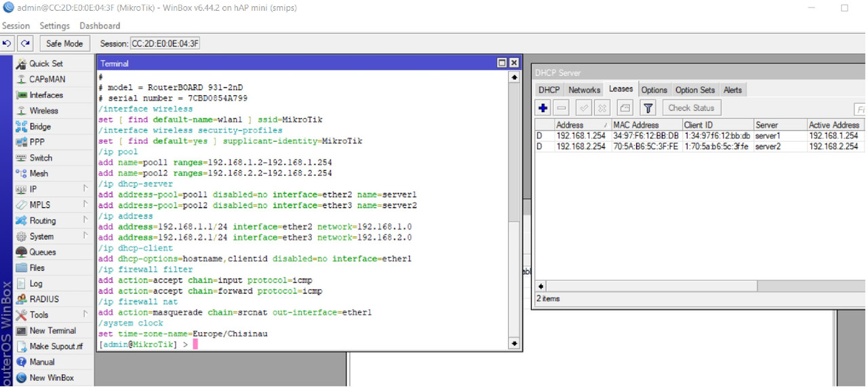Sort leases by Address column header
The height and width of the screenshot is (387, 868).
pos(582,125)
